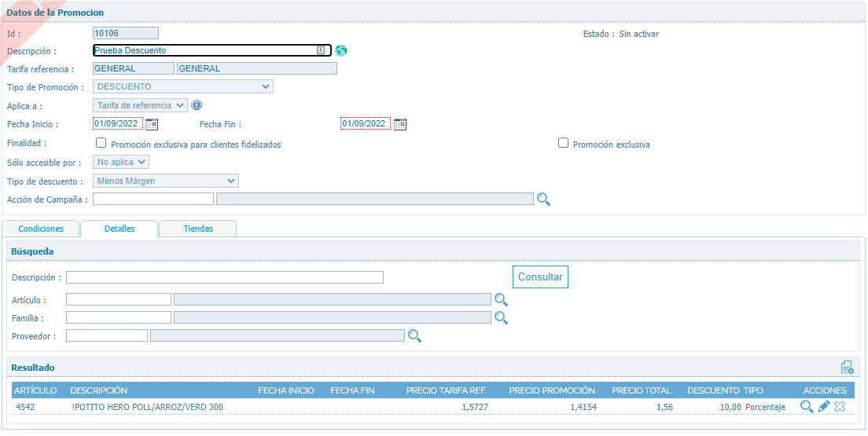This screenshot has width=868, height=436.
Task: Open the Fecha Inicio calendar picker
Action: coord(152,123)
